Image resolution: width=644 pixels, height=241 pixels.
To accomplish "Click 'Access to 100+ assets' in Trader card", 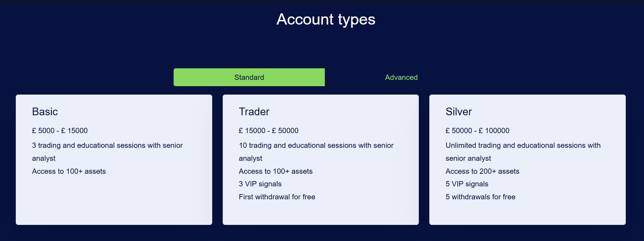I will [x=276, y=171].
